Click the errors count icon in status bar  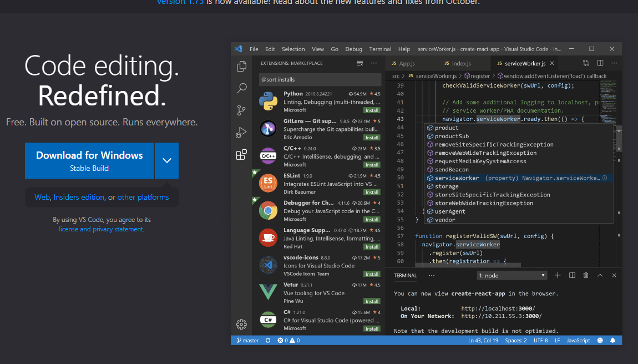pos(280,340)
